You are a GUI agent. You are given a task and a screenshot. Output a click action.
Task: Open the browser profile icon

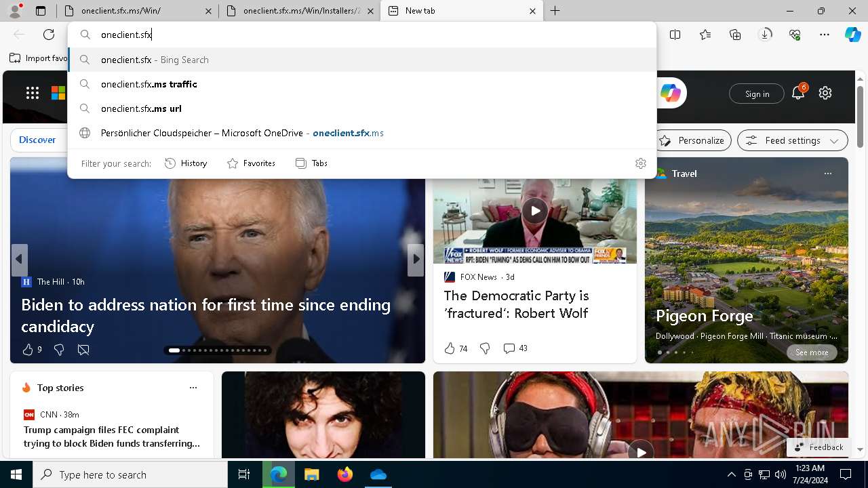[x=15, y=11]
